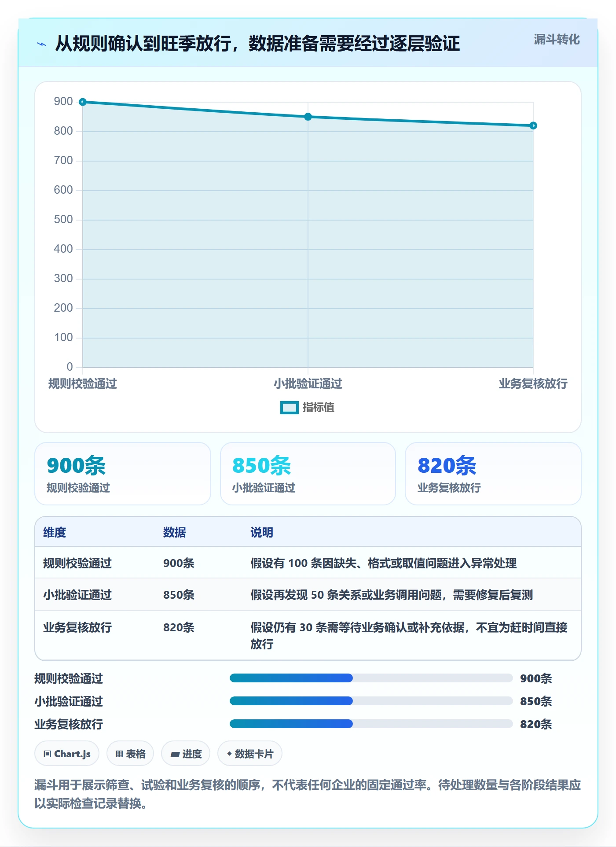The height and width of the screenshot is (847, 616).
Task: Click description about 30 条需等待业务确认
Action: click(x=409, y=636)
